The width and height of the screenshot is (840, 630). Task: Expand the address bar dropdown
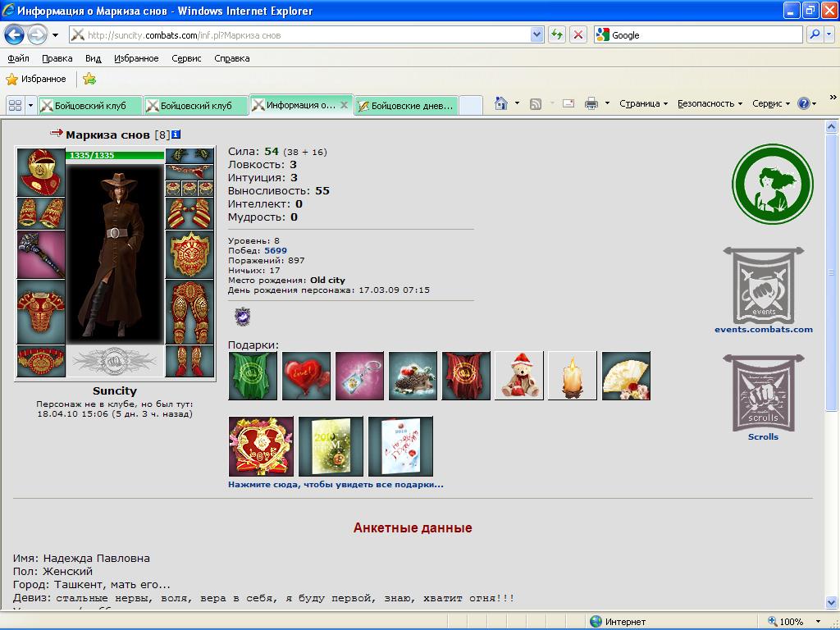point(536,34)
